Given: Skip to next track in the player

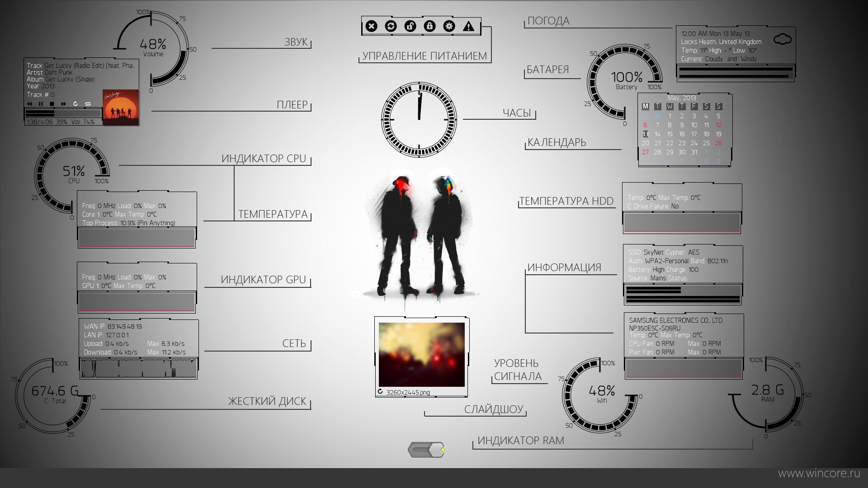Looking at the screenshot, I should (63, 104).
